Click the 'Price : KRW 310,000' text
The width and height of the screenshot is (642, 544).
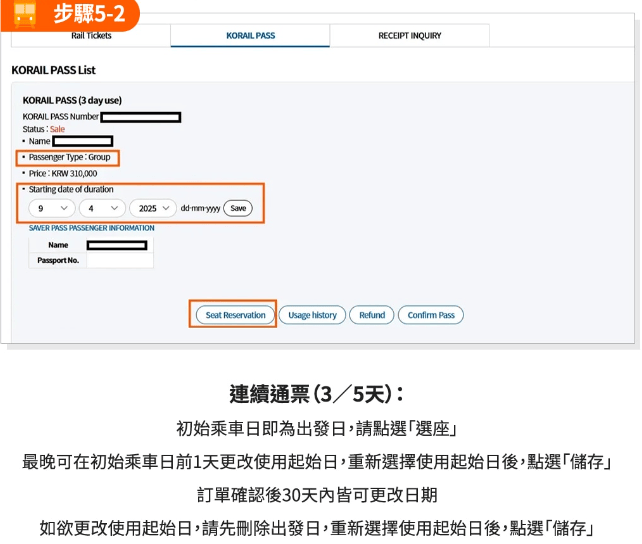pos(63,174)
